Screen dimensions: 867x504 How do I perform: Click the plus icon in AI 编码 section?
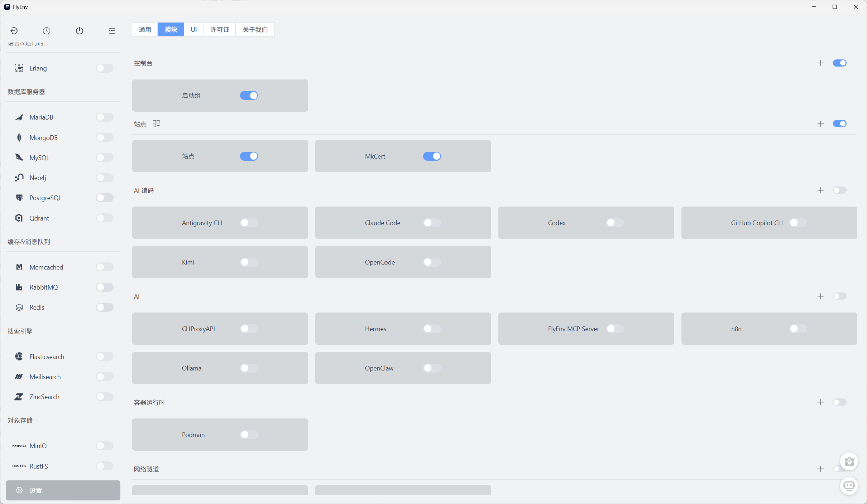820,190
